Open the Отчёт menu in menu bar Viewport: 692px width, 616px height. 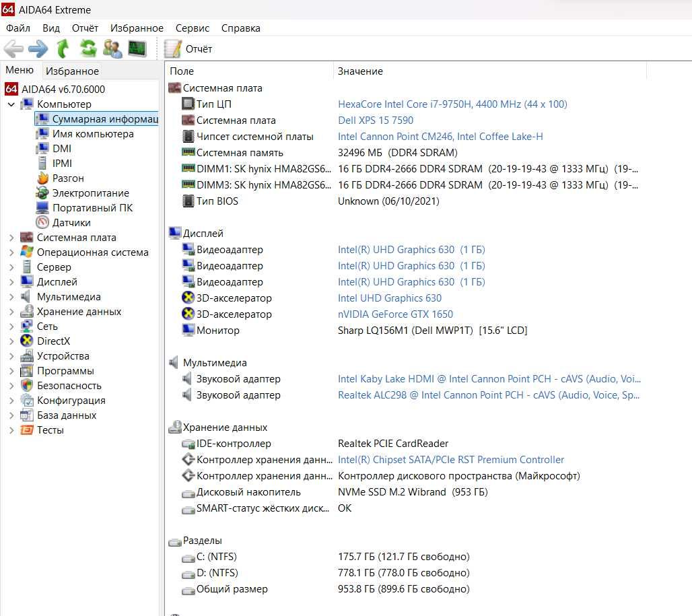click(85, 28)
